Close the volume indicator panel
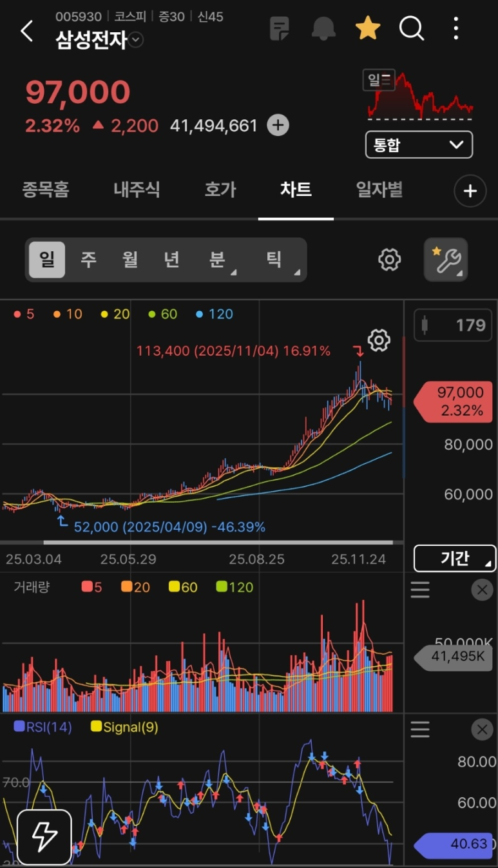The width and height of the screenshot is (498, 868). coord(482,590)
